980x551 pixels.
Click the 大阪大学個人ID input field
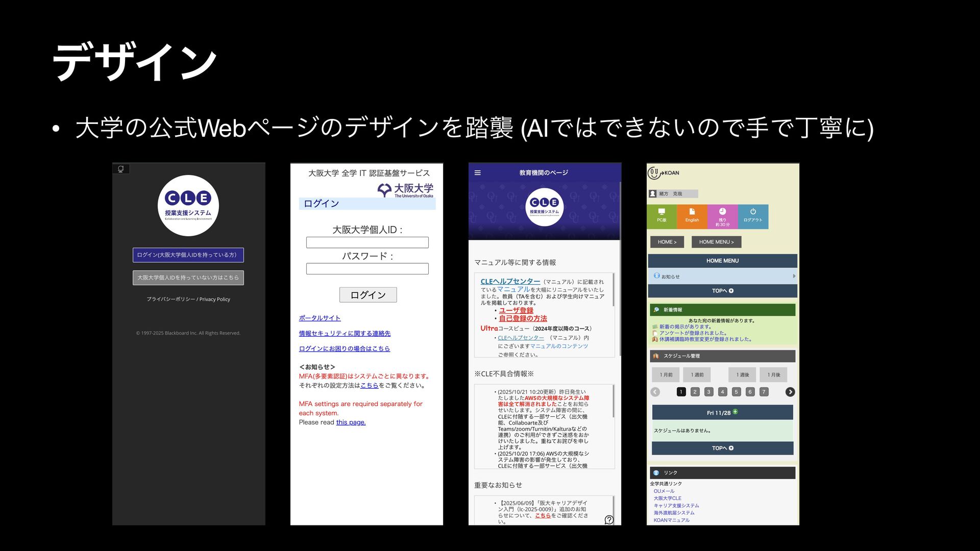point(367,242)
